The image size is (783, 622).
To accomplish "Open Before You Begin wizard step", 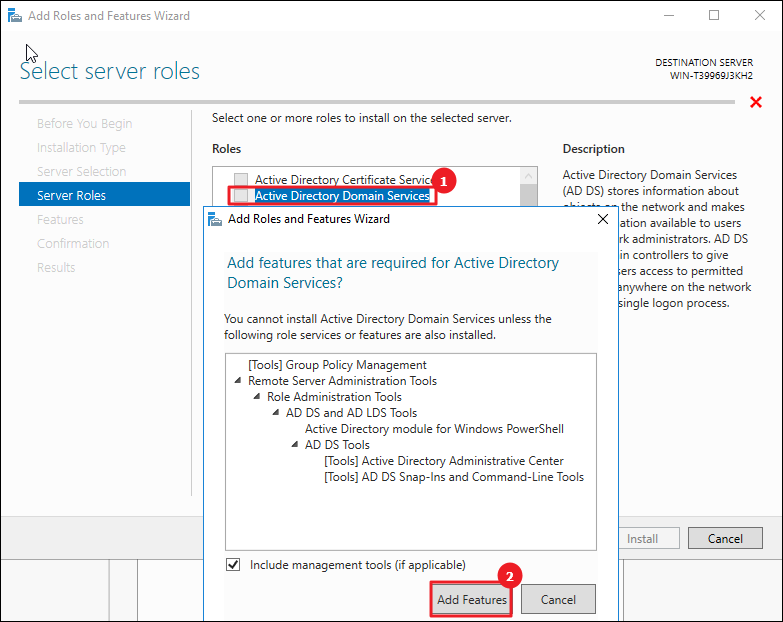I will [84, 123].
